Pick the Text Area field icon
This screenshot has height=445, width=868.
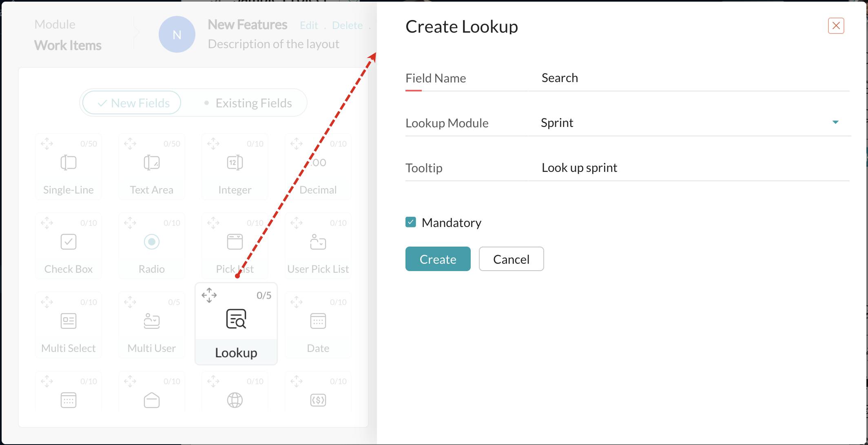click(x=152, y=162)
